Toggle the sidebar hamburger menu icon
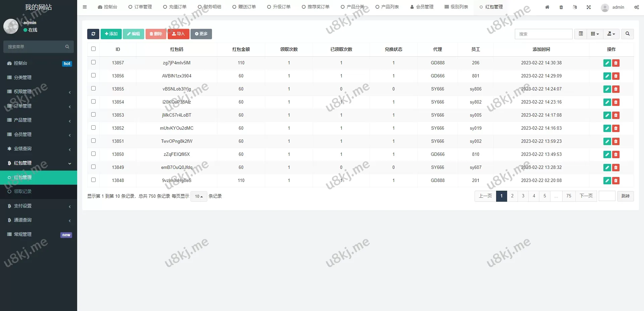Image resolution: width=644 pixels, height=311 pixels. (x=85, y=7)
